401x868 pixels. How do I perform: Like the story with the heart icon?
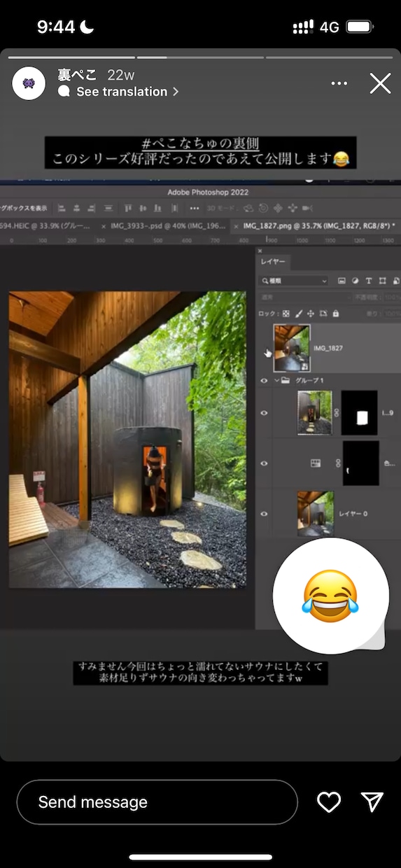(329, 802)
